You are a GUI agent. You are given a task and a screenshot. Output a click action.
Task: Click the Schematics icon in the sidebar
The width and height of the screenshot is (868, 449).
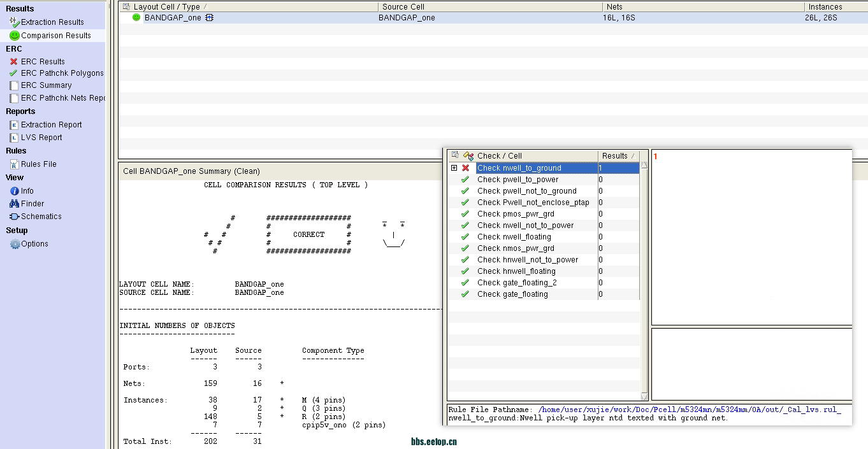coord(15,217)
